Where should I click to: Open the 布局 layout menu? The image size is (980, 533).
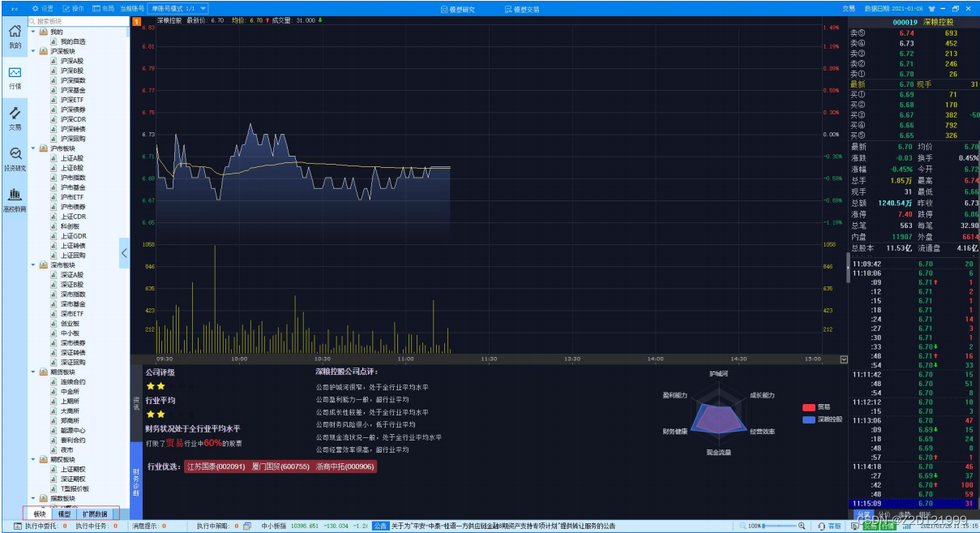click(x=103, y=8)
